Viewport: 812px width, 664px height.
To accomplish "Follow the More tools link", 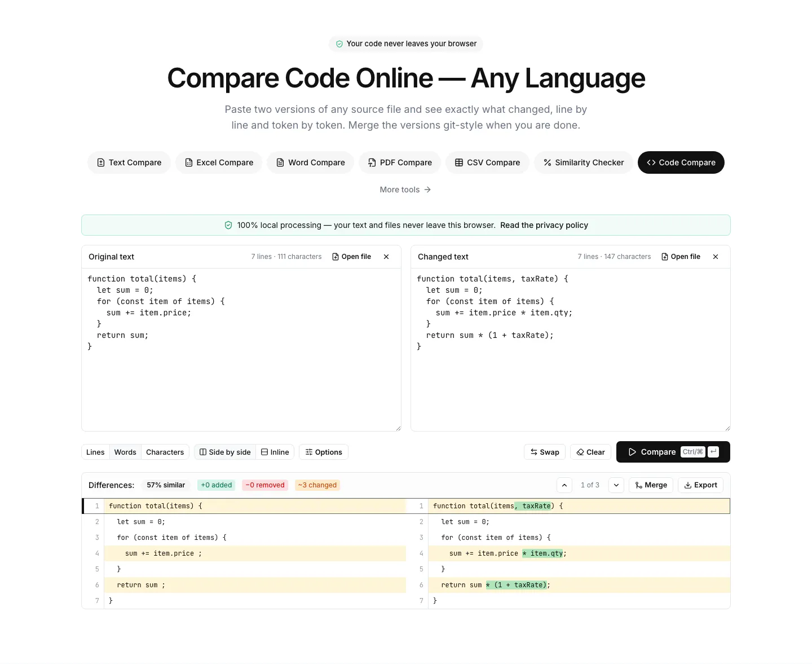I will (405, 190).
